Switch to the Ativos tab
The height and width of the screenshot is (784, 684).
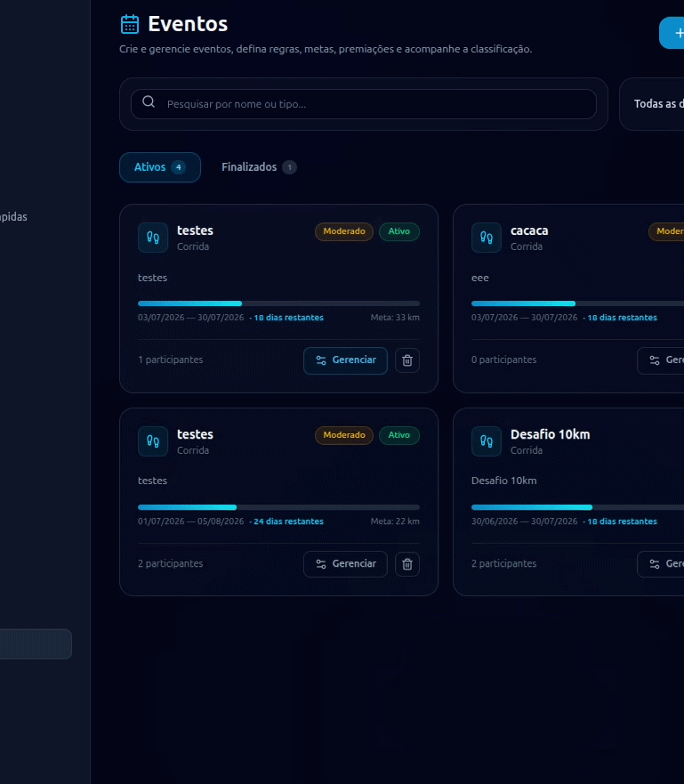coord(160,167)
